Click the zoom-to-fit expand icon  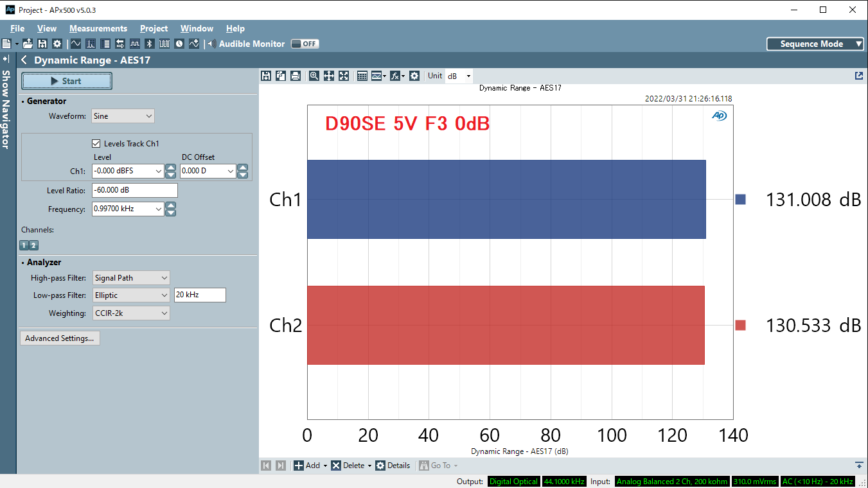click(x=344, y=76)
